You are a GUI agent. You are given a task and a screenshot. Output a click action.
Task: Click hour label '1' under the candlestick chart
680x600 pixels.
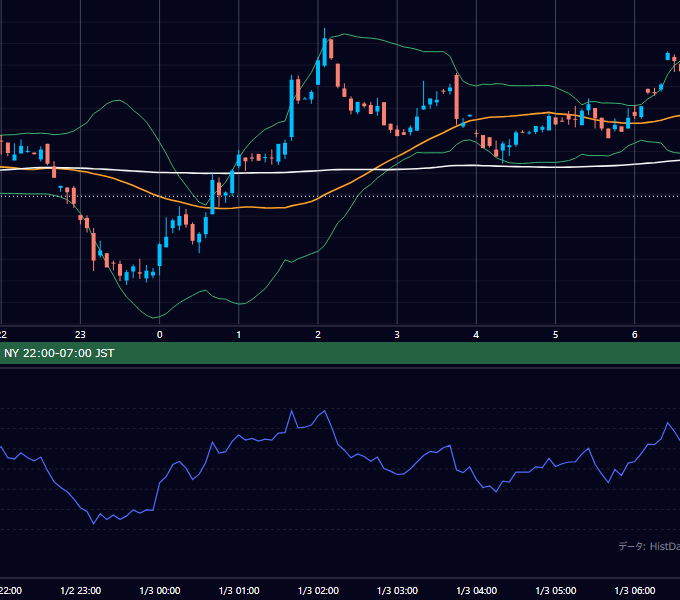point(239,334)
